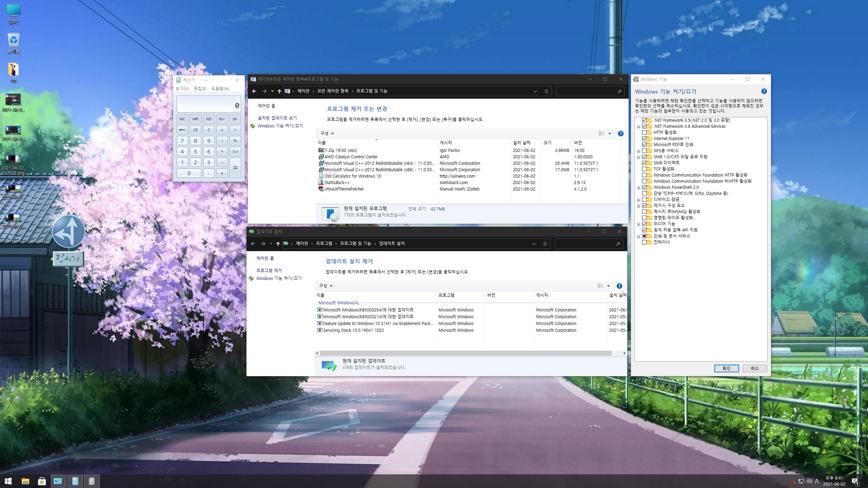The image size is (868, 488).
Task: Click the help icon in Windows Features dialog
Action: pyautogui.click(x=764, y=91)
